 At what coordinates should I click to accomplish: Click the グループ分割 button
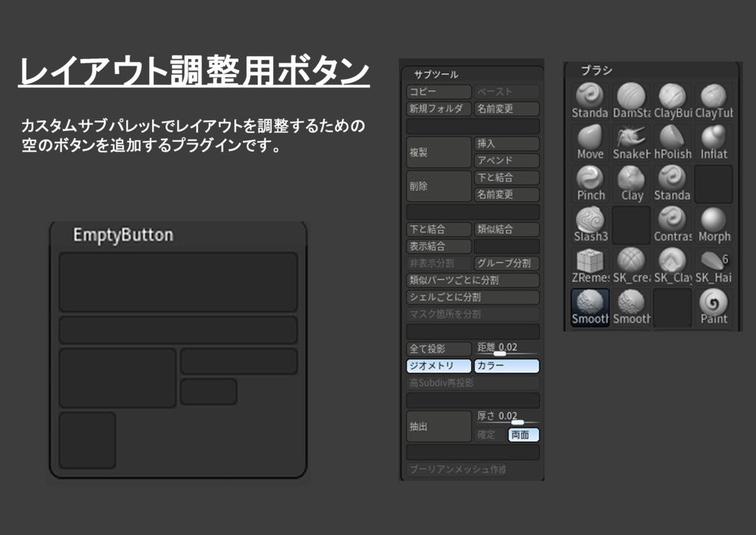(x=506, y=263)
